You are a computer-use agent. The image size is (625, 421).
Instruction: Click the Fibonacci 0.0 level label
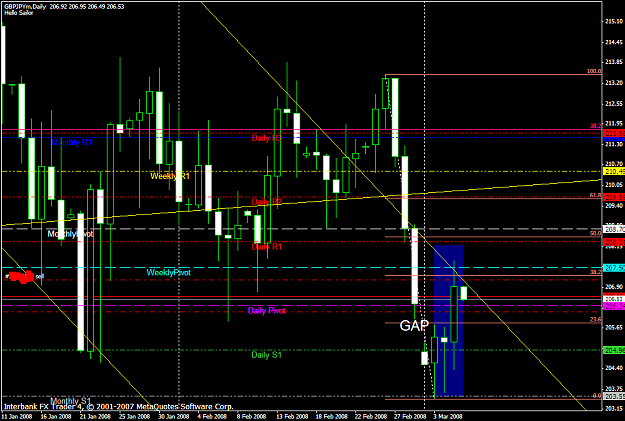(597, 395)
